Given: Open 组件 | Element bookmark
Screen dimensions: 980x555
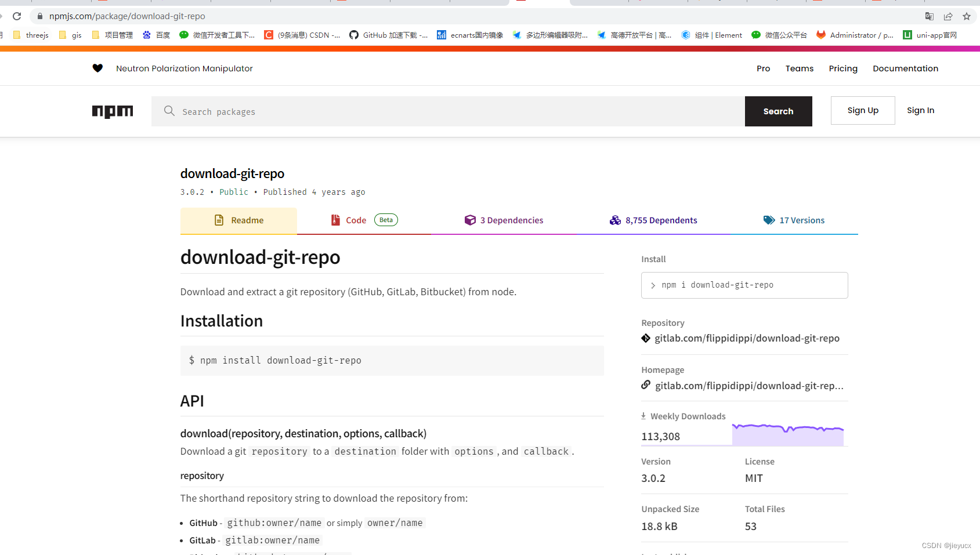Looking at the screenshot, I should point(712,35).
